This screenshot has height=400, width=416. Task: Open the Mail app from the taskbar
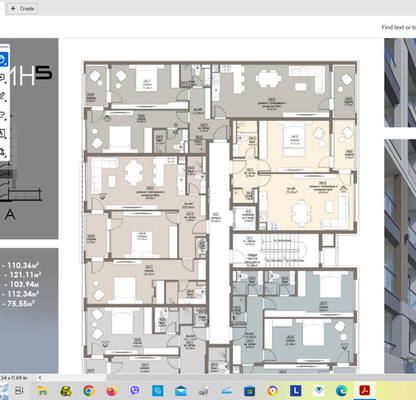click(181, 391)
